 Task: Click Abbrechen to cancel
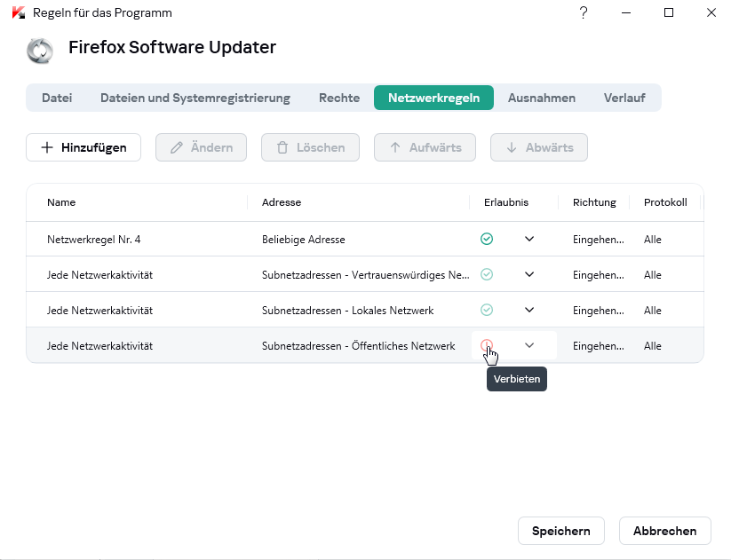tap(664, 531)
